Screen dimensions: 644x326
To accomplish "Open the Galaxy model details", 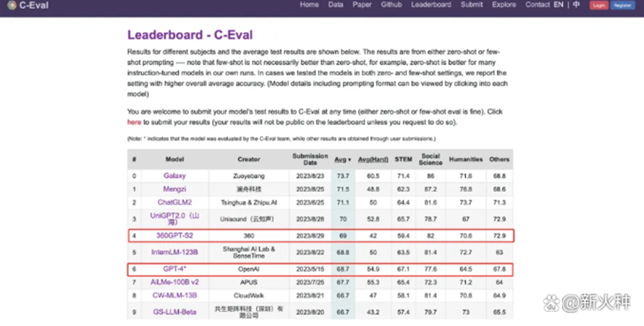I will pos(174,176).
